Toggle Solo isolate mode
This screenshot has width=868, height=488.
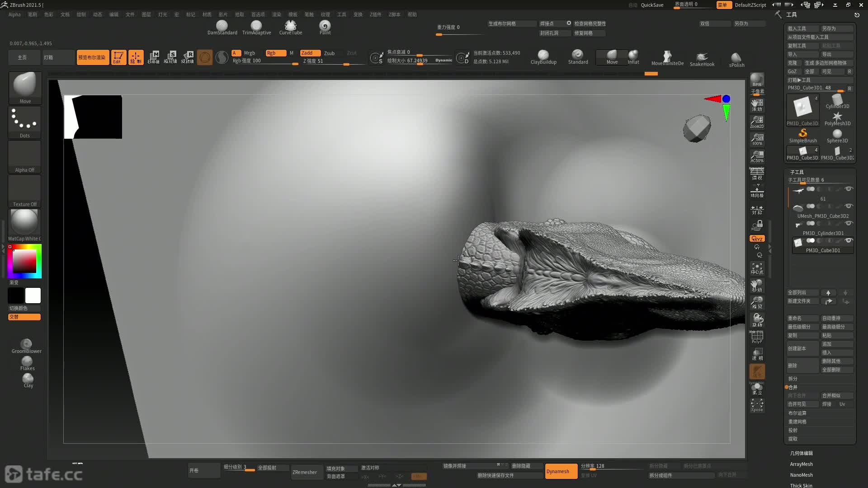pos(757,388)
